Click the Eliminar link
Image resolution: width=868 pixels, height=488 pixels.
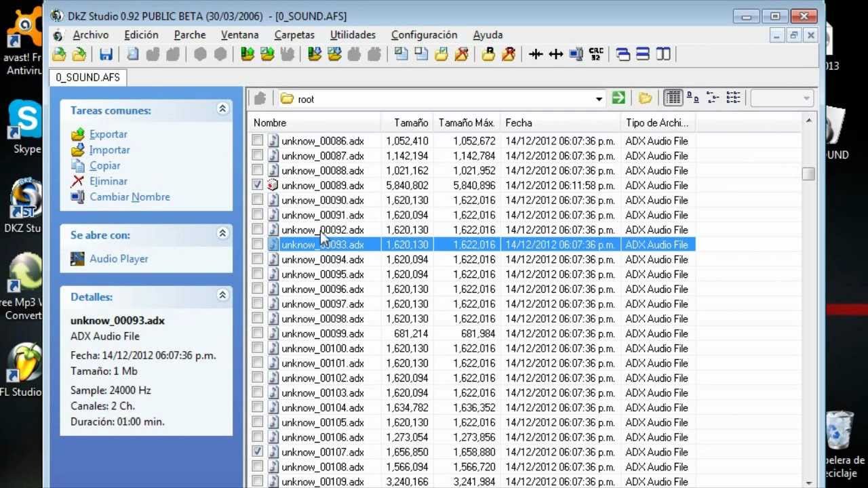coord(108,181)
